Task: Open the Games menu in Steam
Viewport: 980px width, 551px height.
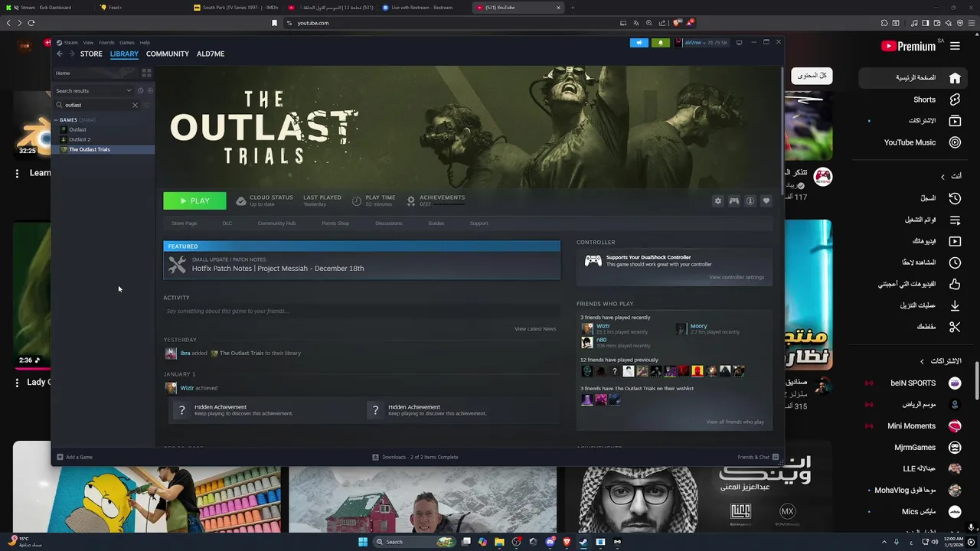Action: coord(127,43)
